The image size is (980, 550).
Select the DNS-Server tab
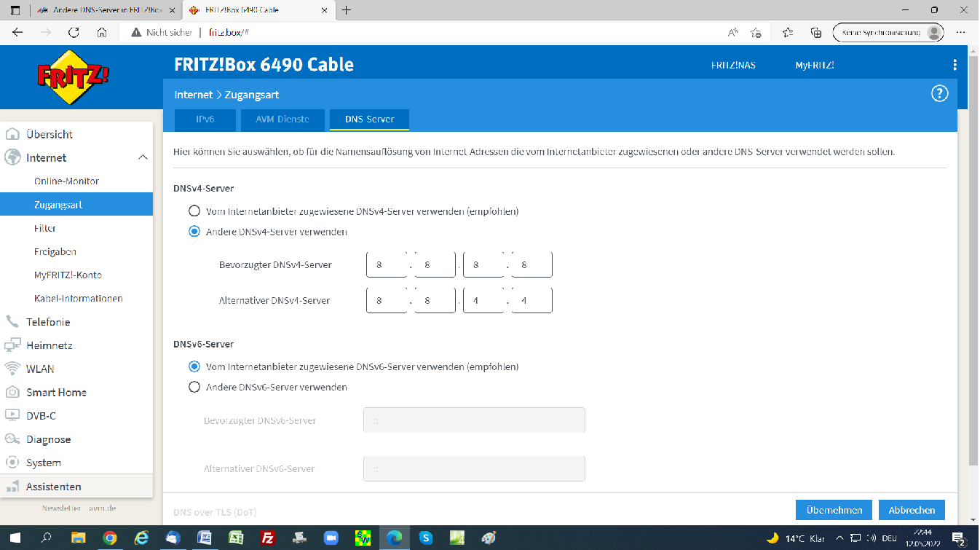click(369, 119)
